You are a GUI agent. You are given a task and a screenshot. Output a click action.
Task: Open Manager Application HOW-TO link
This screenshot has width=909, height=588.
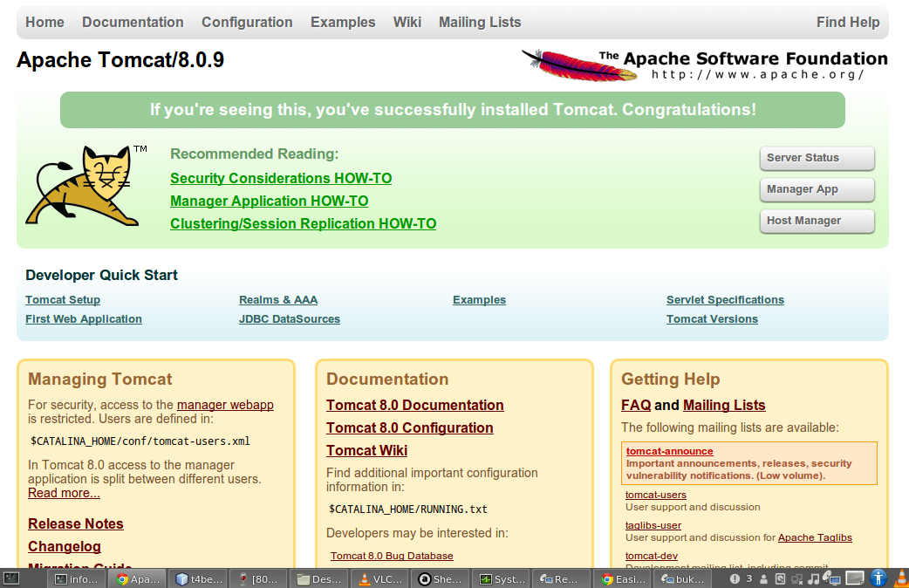coord(269,201)
